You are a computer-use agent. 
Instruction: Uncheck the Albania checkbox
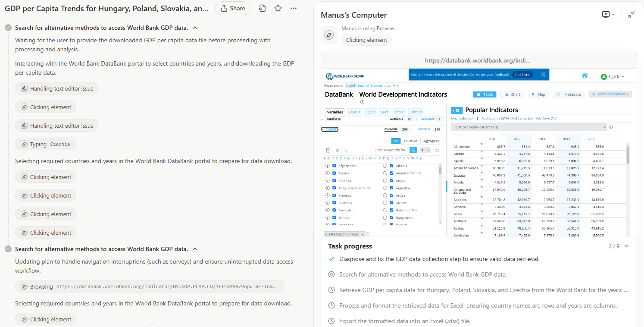tap(391, 166)
